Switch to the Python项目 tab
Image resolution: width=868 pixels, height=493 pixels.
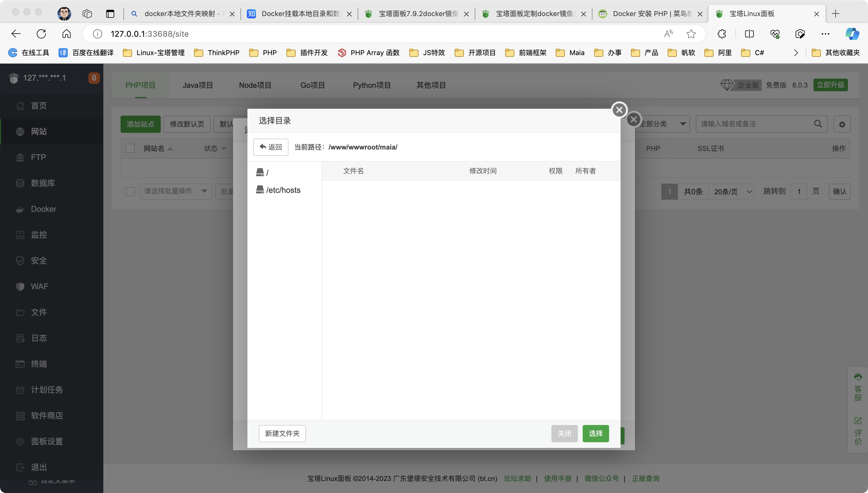pos(371,85)
